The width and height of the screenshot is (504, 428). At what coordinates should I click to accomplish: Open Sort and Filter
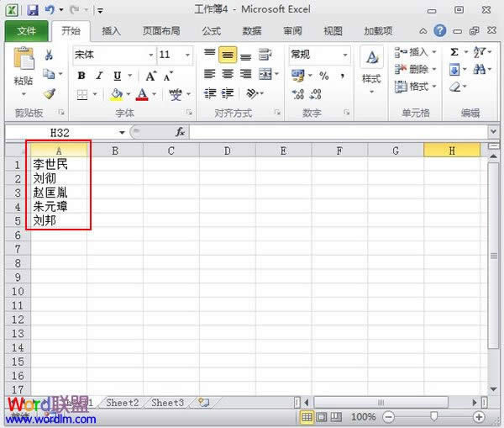pyautogui.click(x=480, y=52)
